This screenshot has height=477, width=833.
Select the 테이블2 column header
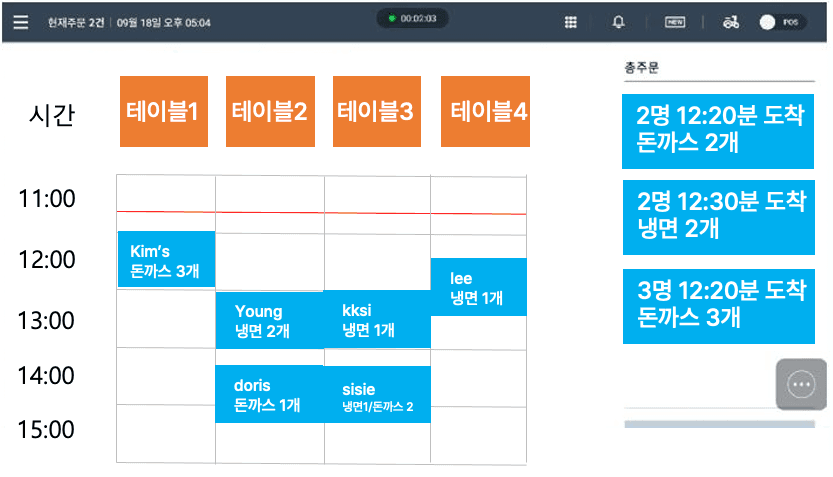click(x=270, y=111)
